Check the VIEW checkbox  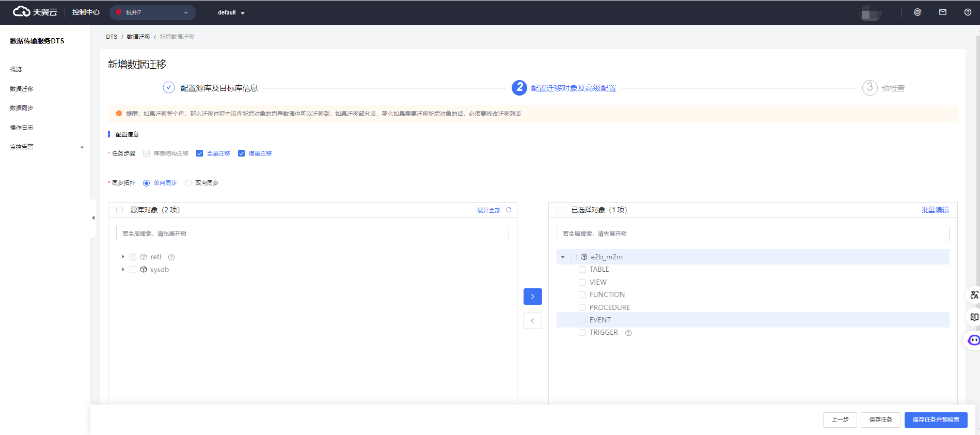pyautogui.click(x=582, y=282)
